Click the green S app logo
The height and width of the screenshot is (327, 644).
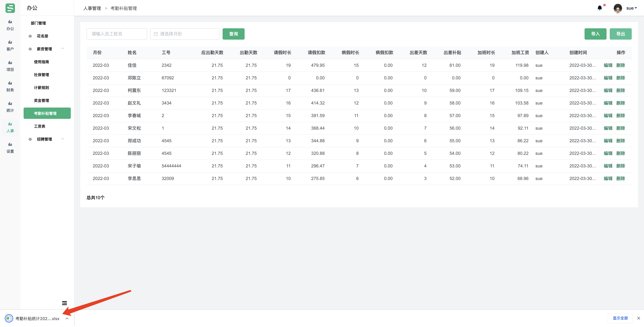[10, 8]
